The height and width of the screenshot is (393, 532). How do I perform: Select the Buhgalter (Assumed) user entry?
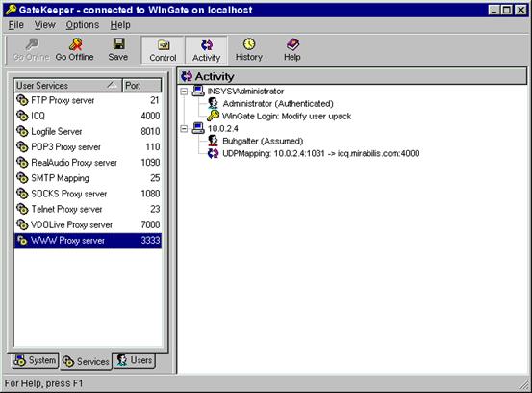(x=263, y=141)
